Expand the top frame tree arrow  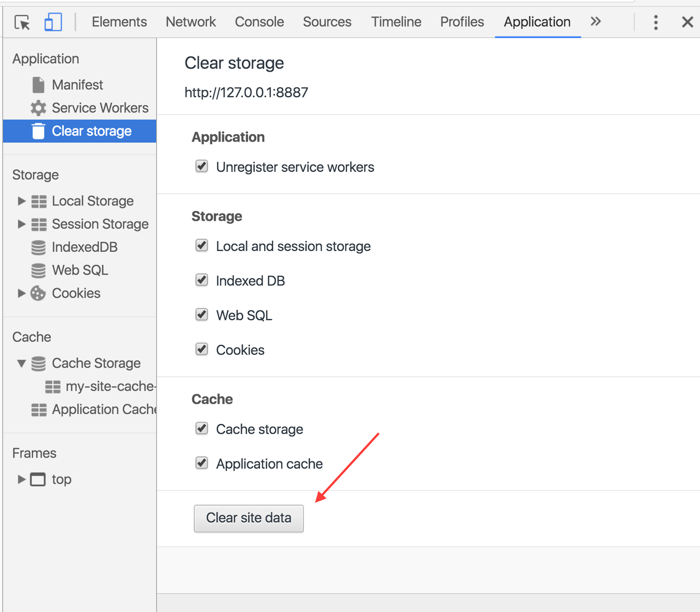coord(21,479)
